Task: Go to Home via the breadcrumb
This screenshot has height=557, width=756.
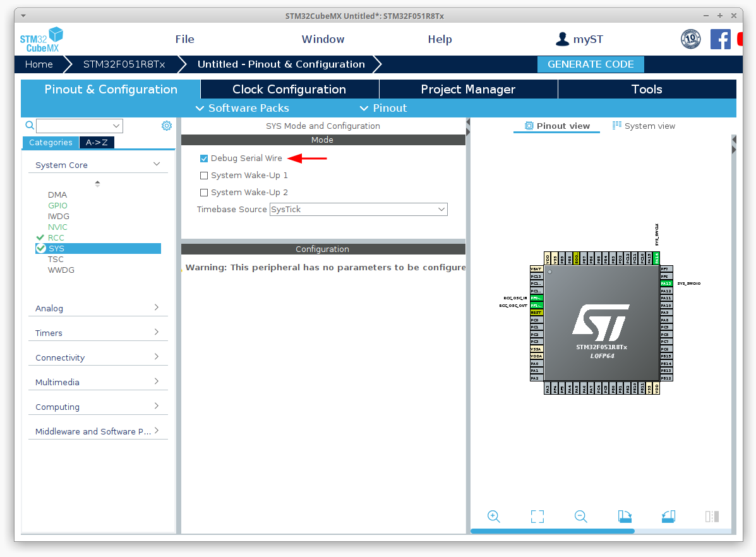Action: pos(39,64)
